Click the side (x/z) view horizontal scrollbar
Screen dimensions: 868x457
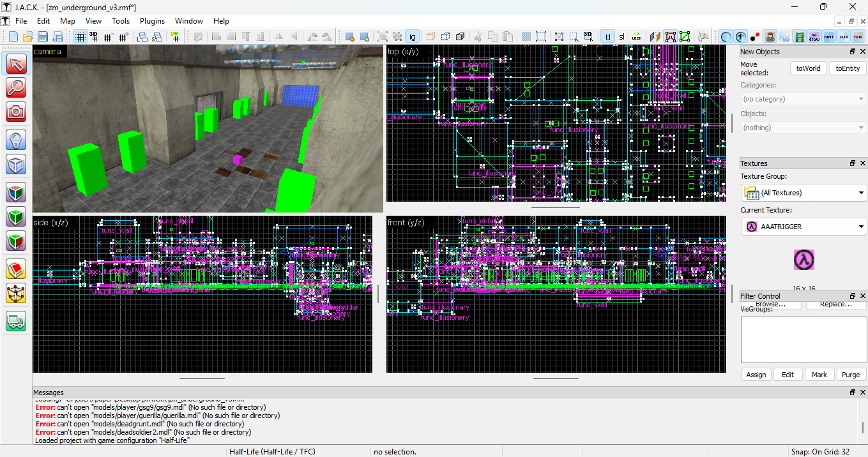202,378
